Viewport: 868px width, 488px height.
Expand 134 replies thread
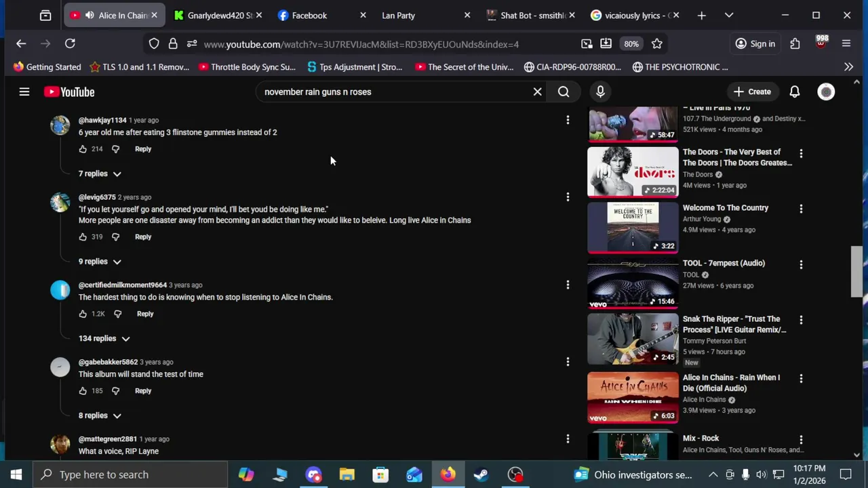click(104, 338)
